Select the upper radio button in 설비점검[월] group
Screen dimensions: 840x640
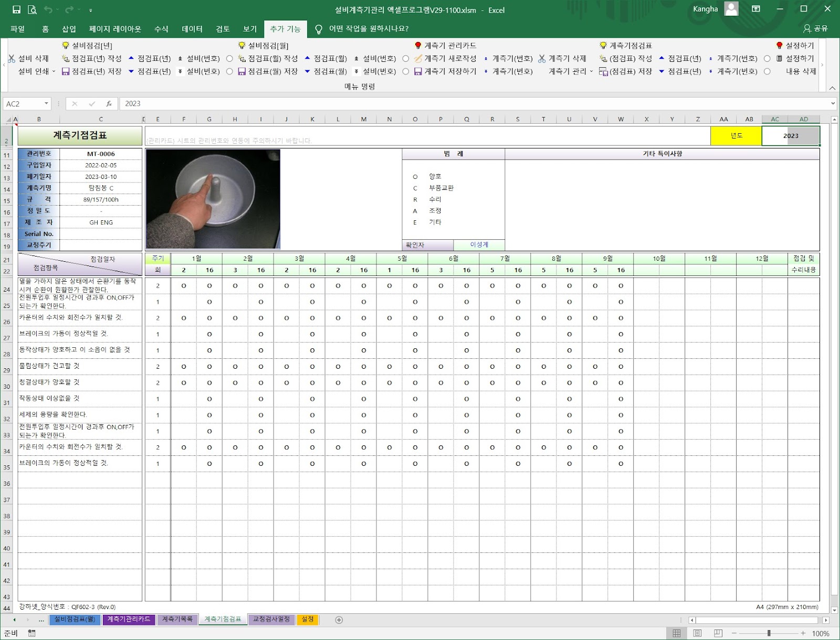tap(406, 59)
